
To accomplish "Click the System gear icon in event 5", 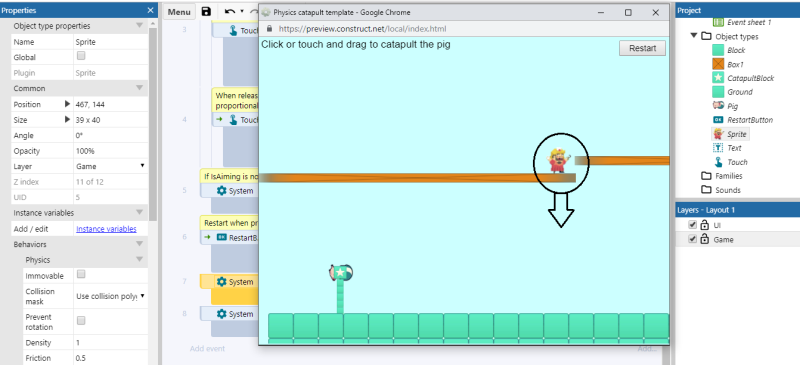I will [x=221, y=190].
